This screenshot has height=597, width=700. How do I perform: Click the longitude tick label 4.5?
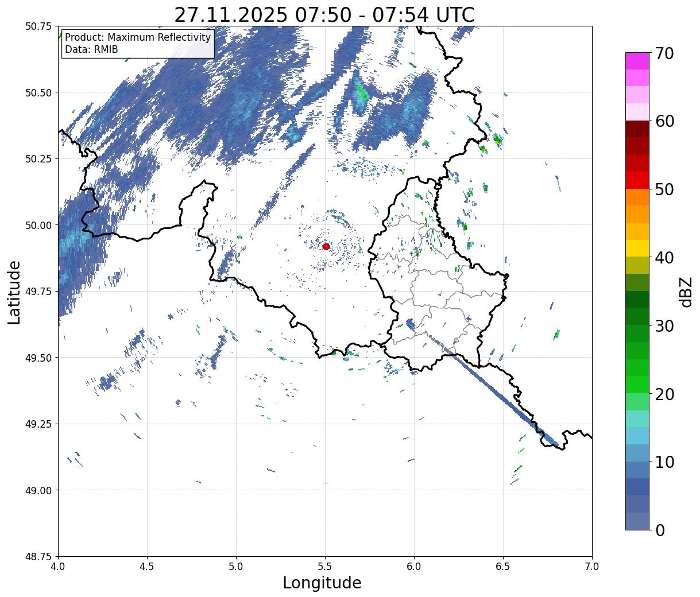(x=147, y=566)
